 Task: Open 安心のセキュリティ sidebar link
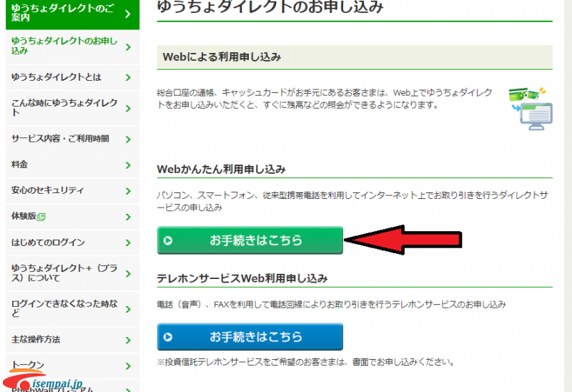pos(73,191)
